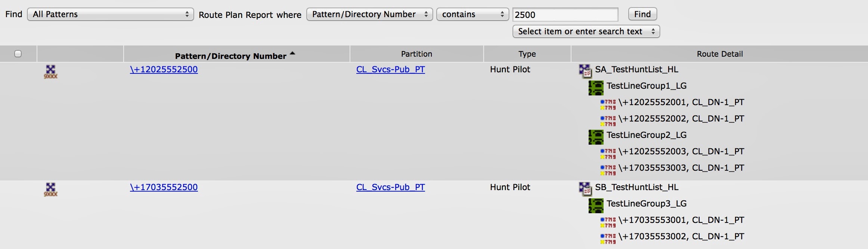Open the CL_Svcs-Pub_PT partition link
The height and width of the screenshot is (249, 868).
pyautogui.click(x=391, y=69)
